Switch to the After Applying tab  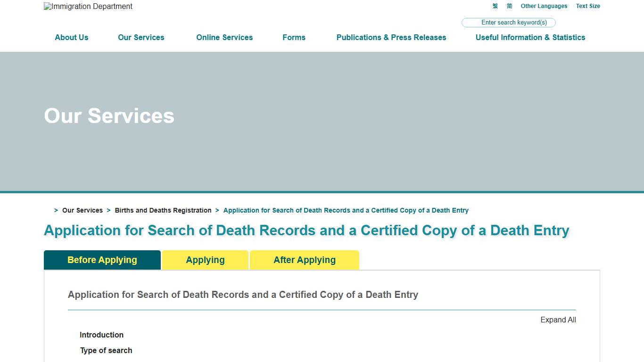304,260
